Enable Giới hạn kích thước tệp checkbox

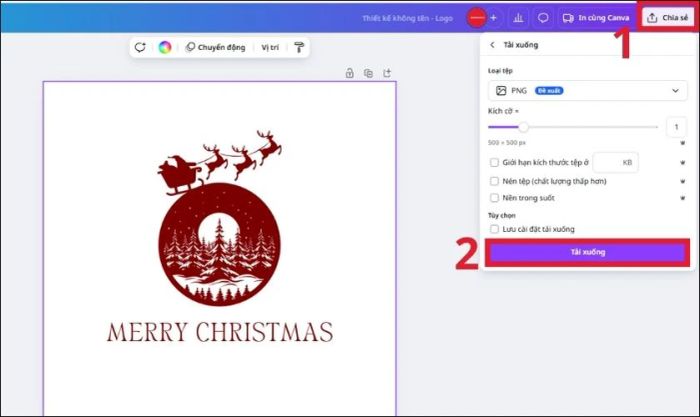pyautogui.click(x=494, y=162)
